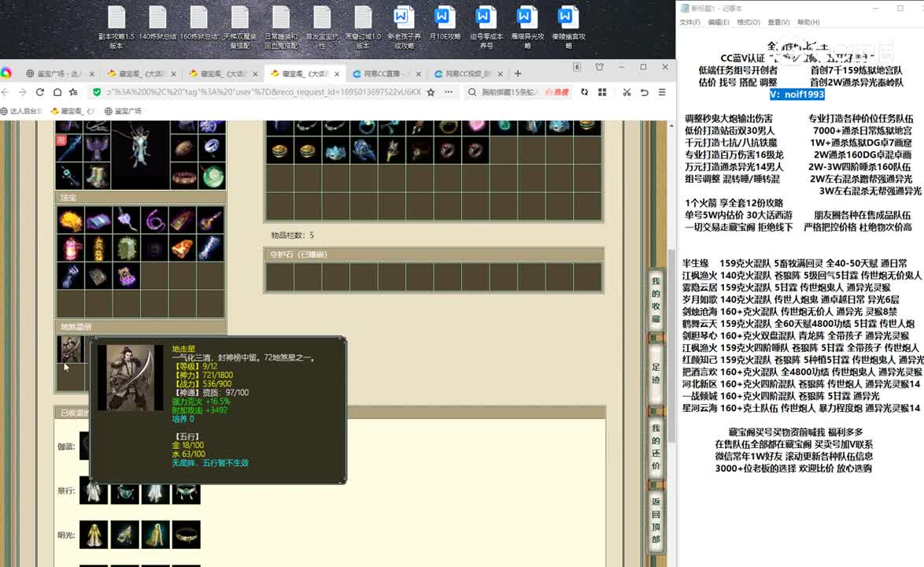This screenshot has width=924, height=567.
Task: Open the tab count indicator showing 6
Action: [577, 67]
